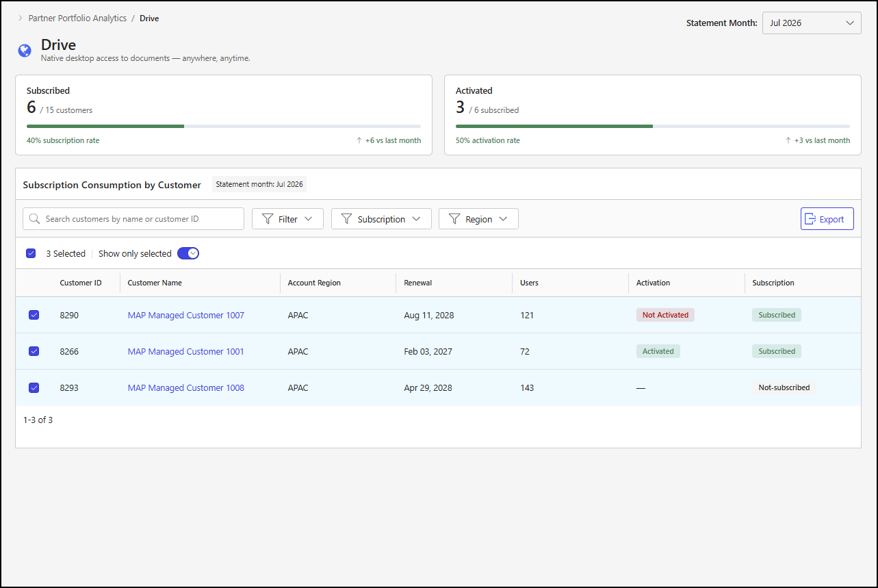Image resolution: width=878 pixels, height=588 pixels.
Task: Sort by Customer Name column header
Action: pyautogui.click(x=155, y=283)
